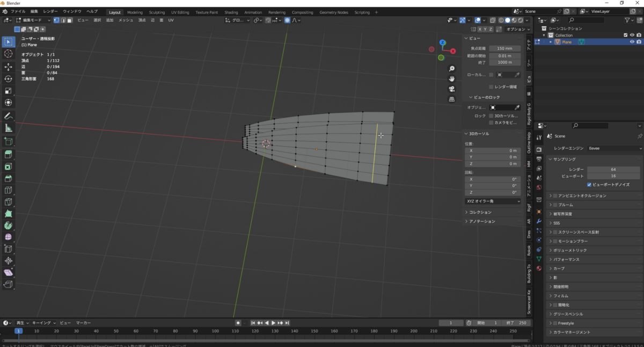Enable the ブルーム checkbox
This screenshot has width=644, height=347.
555,205
